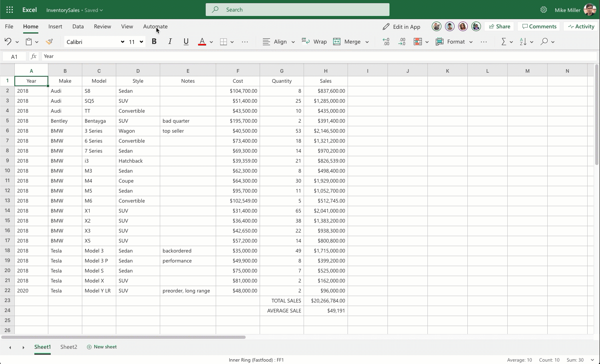
Task: Switch to the Automate ribbon tab
Action: (x=155, y=26)
